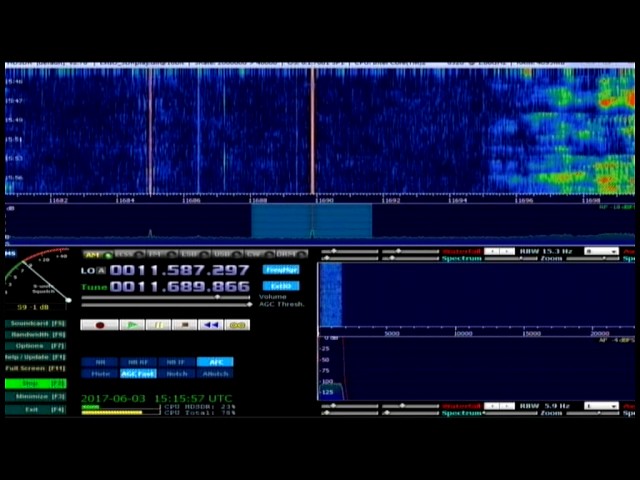Toggle the Notch filter button
640x480 pixels.
177,373
